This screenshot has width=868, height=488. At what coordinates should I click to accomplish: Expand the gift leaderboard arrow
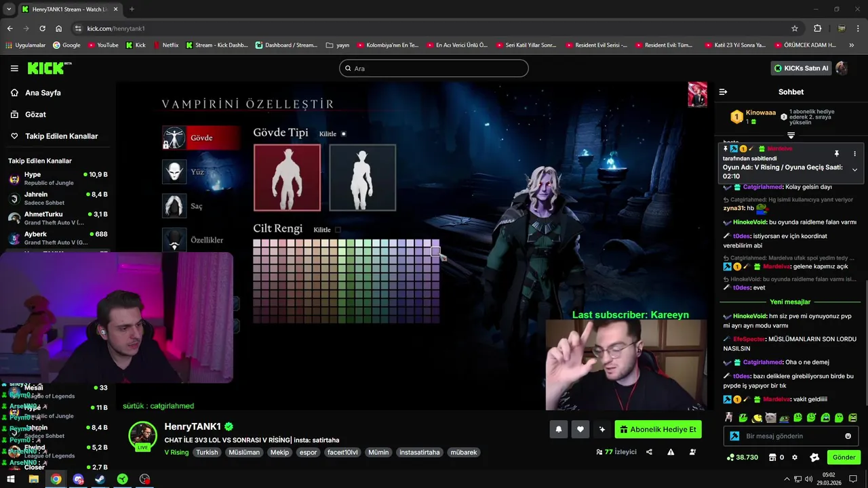(x=791, y=136)
